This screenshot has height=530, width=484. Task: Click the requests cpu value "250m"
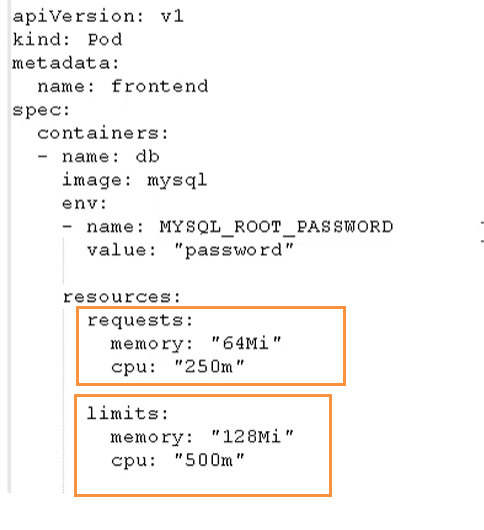click(x=209, y=366)
